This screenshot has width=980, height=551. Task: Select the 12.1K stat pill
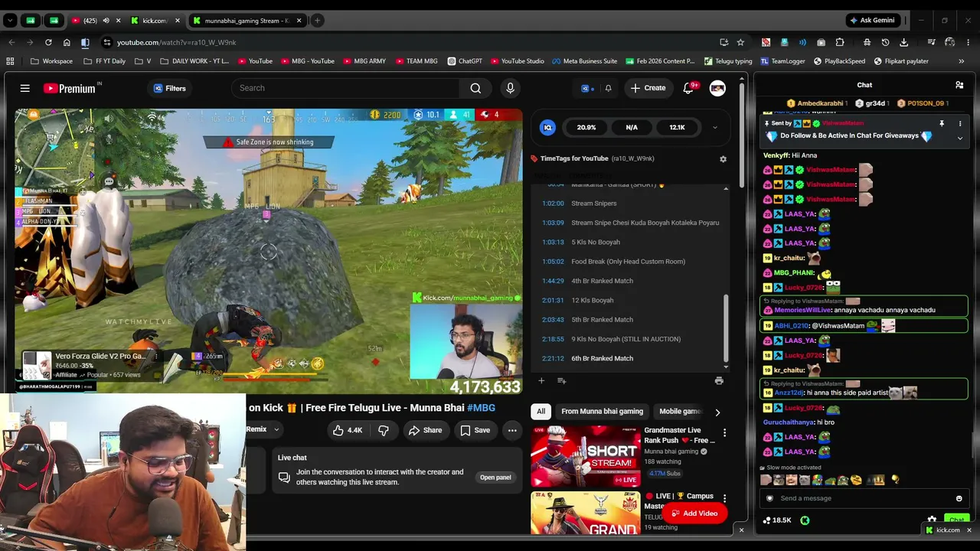click(x=677, y=128)
